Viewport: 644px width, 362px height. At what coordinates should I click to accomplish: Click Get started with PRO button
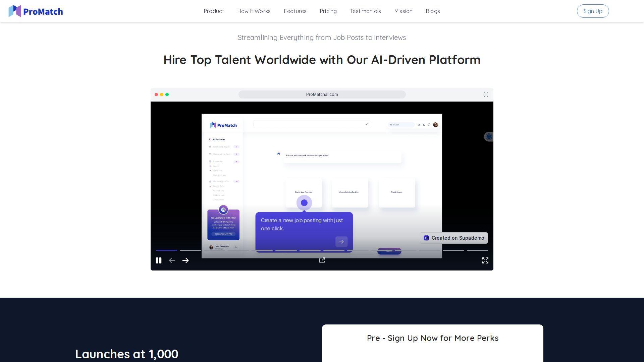click(x=223, y=234)
